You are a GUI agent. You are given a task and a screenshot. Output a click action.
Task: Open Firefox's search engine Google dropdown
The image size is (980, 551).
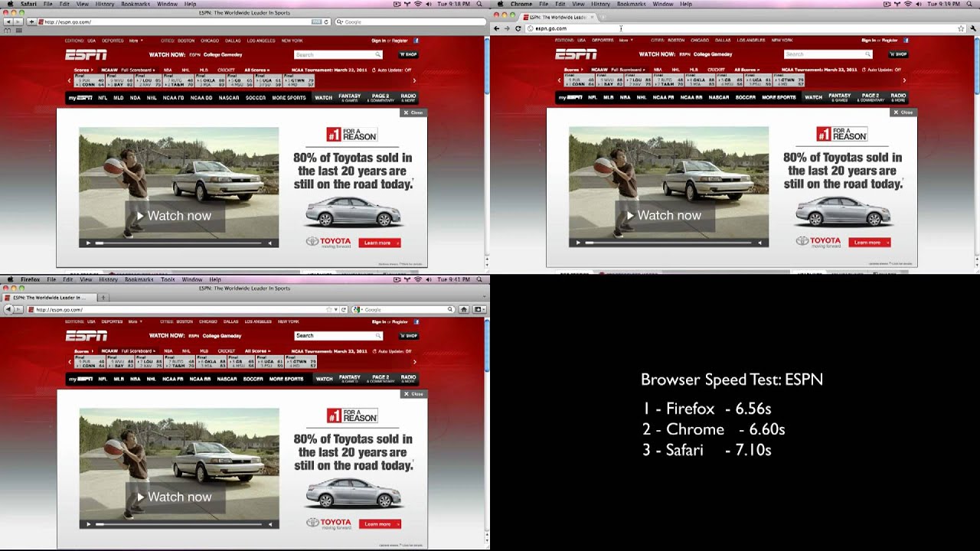pyautogui.click(x=357, y=309)
